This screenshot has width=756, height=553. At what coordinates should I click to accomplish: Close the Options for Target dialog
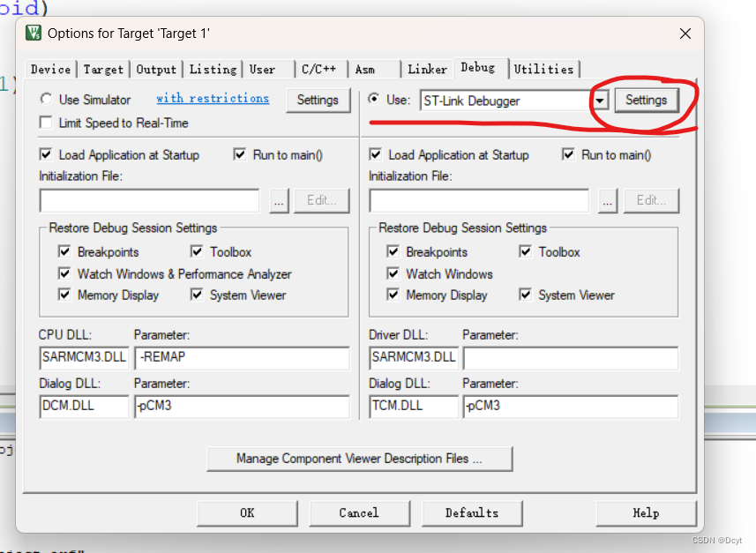coord(685,34)
